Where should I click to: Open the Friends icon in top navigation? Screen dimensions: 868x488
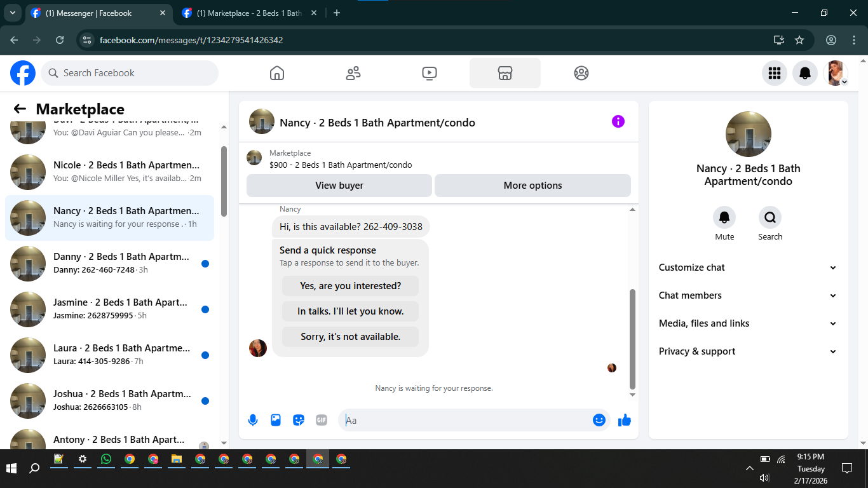(353, 73)
